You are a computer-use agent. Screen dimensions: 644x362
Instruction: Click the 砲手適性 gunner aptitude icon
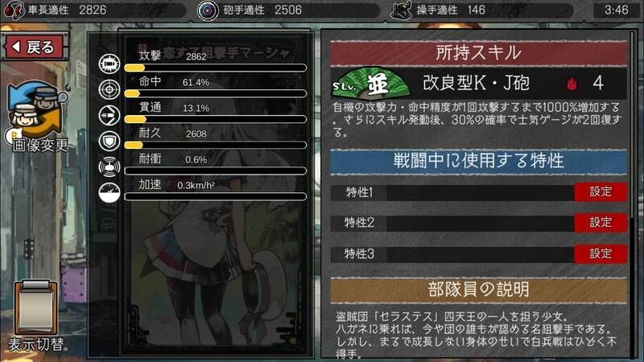[x=208, y=10]
